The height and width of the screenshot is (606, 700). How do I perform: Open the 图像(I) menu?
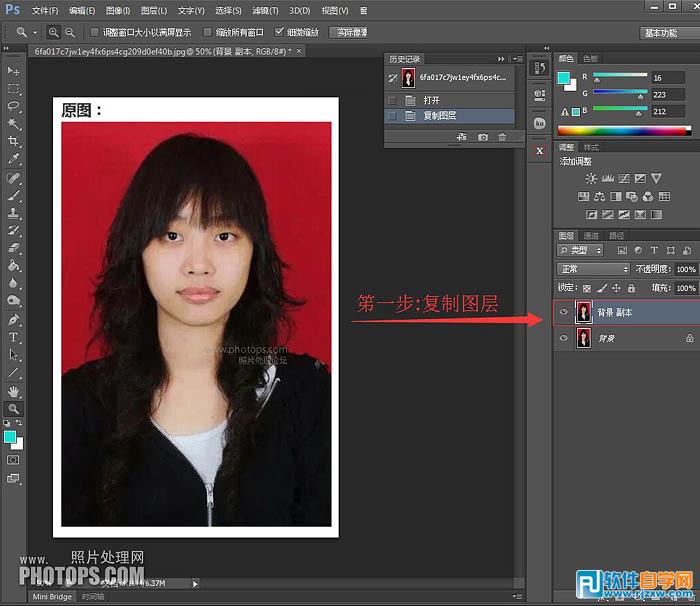[x=117, y=10]
